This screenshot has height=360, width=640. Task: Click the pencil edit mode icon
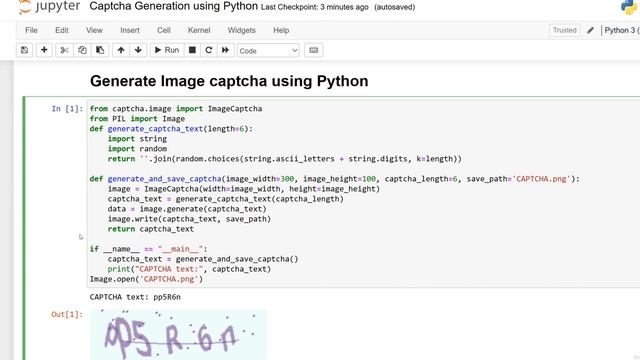pyautogui.click(x=590, y=30)
